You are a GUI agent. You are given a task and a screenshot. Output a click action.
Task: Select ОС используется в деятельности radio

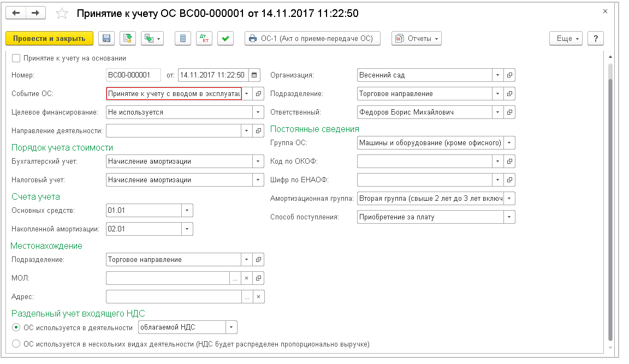(x=16, y=327)
